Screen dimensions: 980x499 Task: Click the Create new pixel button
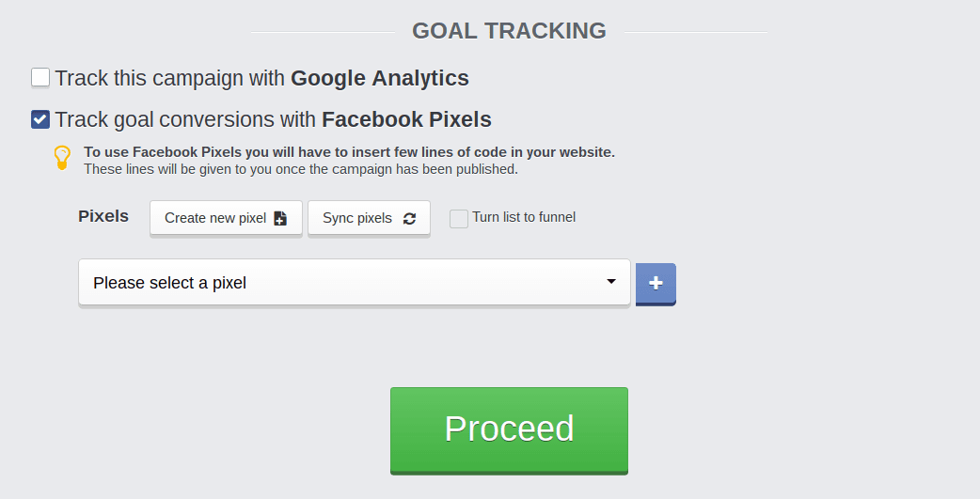[227, 218]
